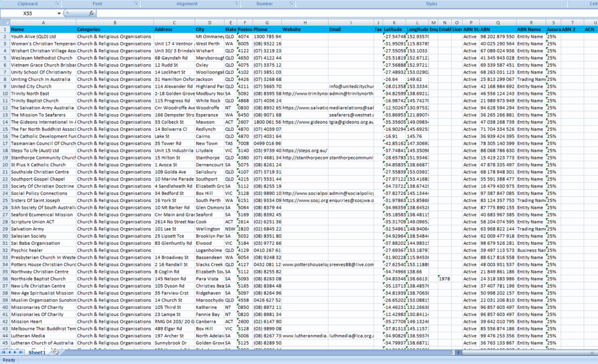Image resolution: width=598 pixels, height=364 pixels.
Task: Go to first sheet navigation arrow
Action: 4,352
